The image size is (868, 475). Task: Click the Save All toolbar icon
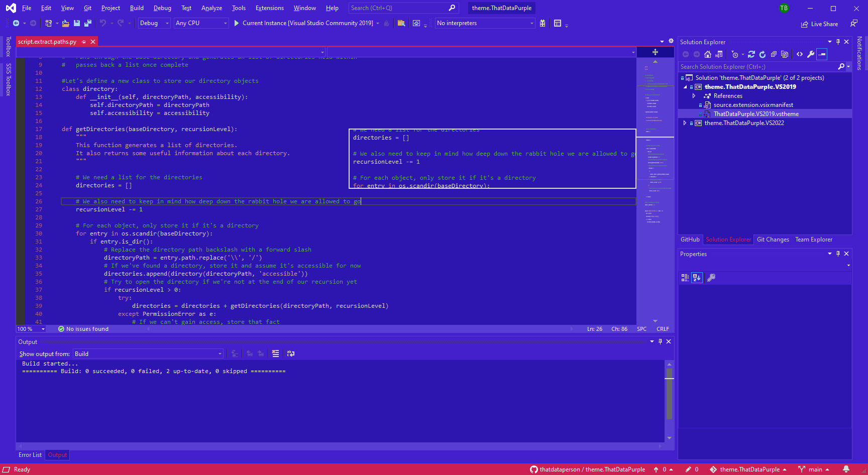pos(87,23)
